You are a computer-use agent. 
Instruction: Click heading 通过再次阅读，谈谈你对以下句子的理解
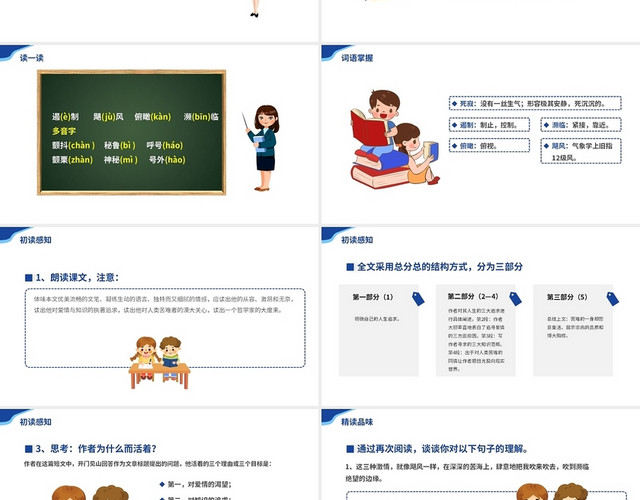click(443, 449)
